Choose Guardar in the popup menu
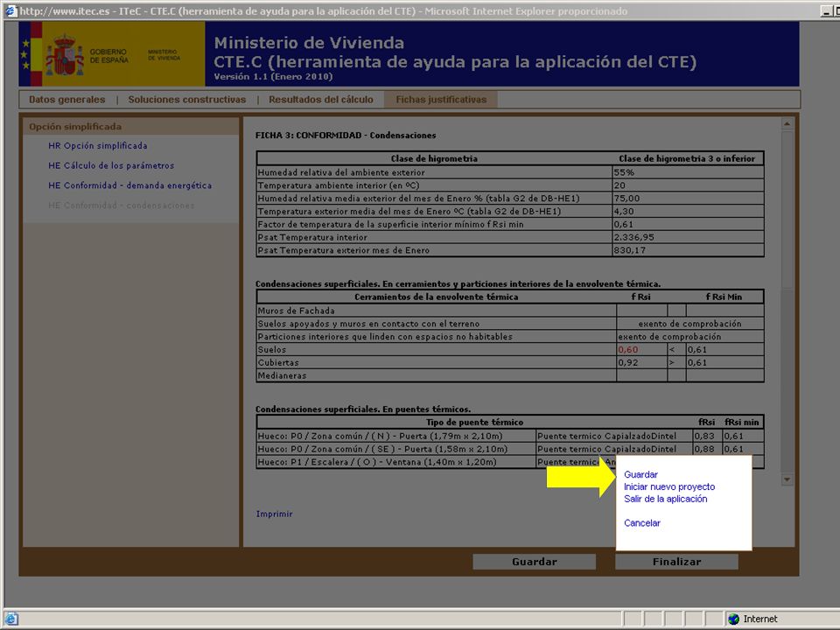 point(640,474)
